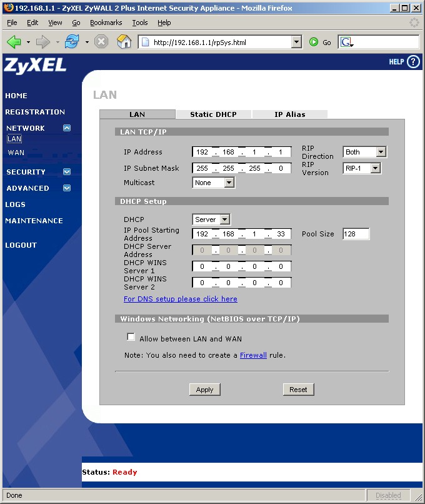425x504 pixels.
Task: Open the Edit menu
Action: tap(32, 23)
